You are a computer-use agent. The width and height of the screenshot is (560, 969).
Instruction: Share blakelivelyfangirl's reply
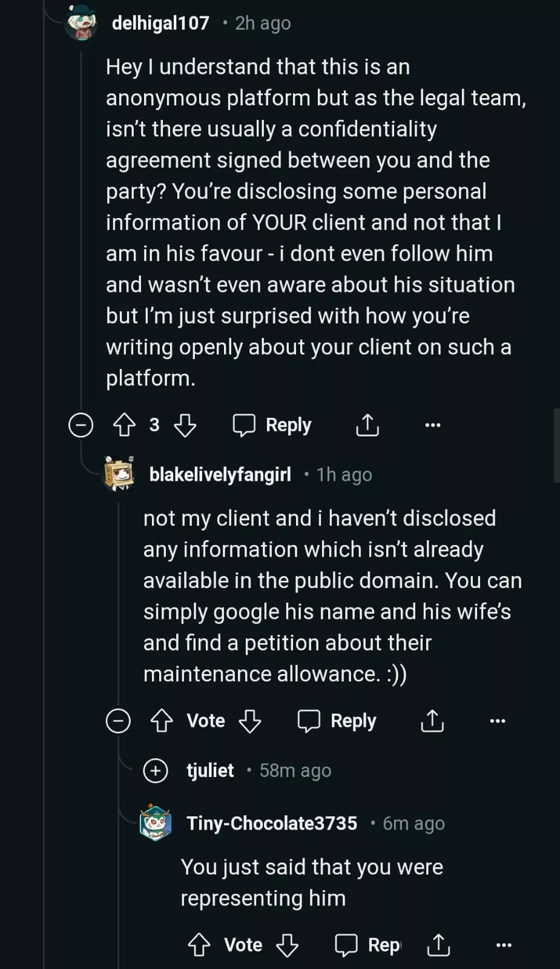click(432, 721)
